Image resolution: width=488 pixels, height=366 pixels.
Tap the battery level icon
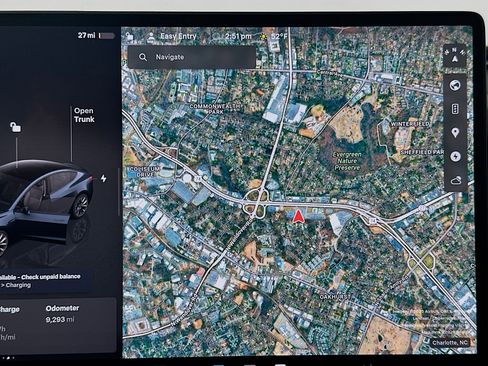(x=107, y=36)
